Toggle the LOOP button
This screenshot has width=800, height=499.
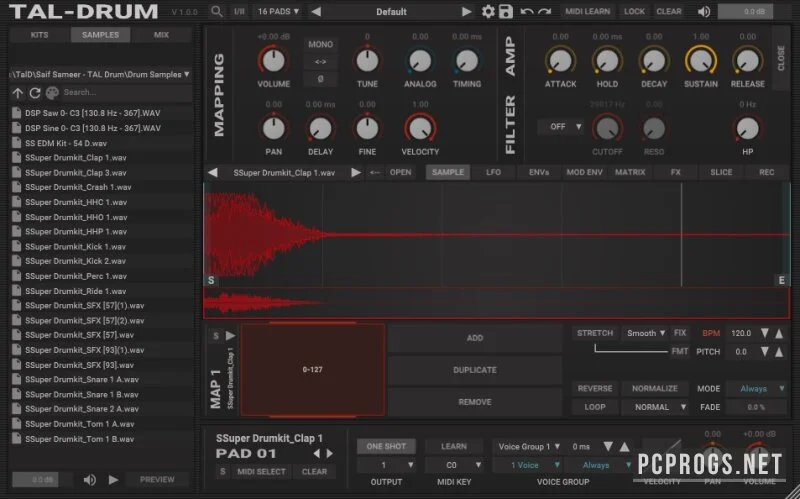pos(595,407)
